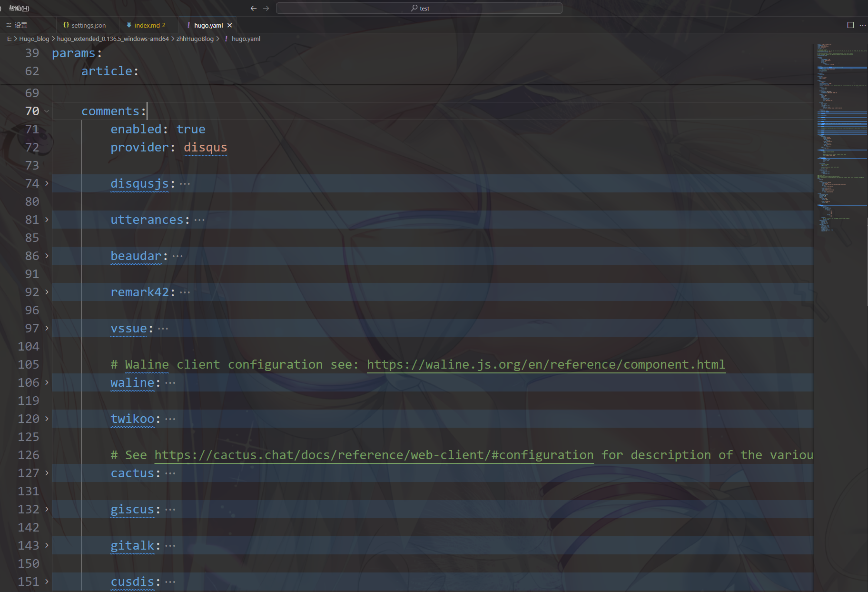Viewport: 868px width, 592px height.
Task: Click the navigate forward arrow
Action: pos(266,8)
